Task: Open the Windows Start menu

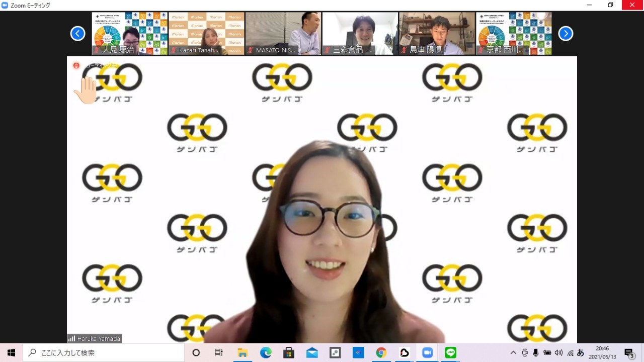Action: pos(11,353)
